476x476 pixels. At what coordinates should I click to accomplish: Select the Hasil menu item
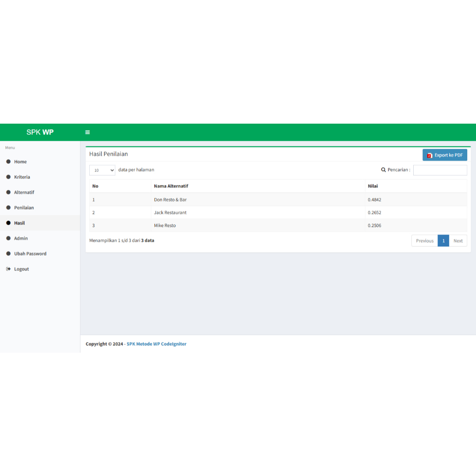pyautogui.click(x=40, y=223)
